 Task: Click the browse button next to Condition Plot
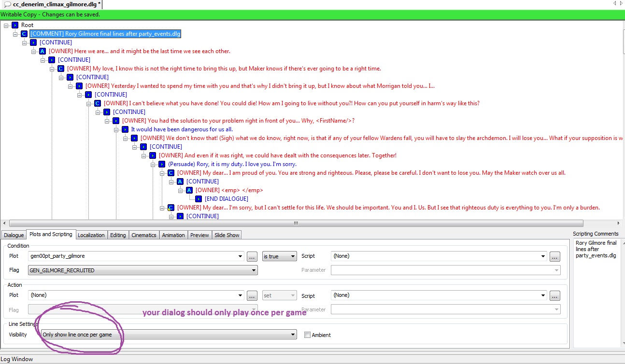(x=252, y=256)
